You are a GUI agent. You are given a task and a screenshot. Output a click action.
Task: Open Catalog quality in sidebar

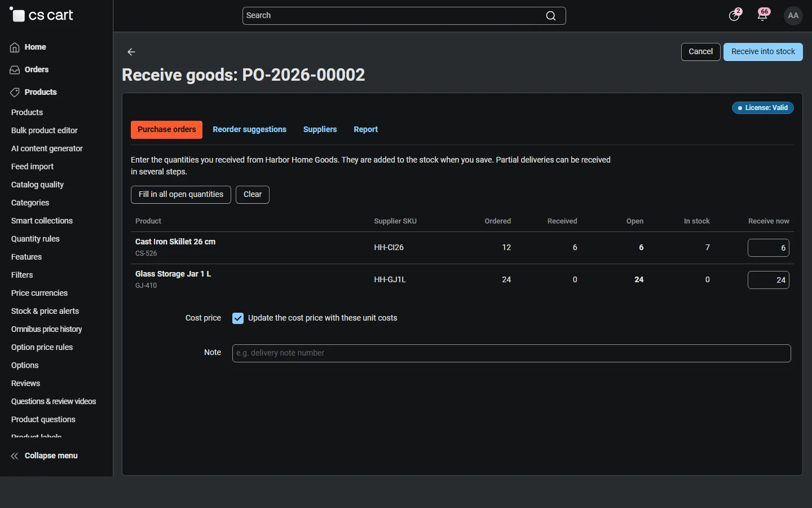[37, 185]
